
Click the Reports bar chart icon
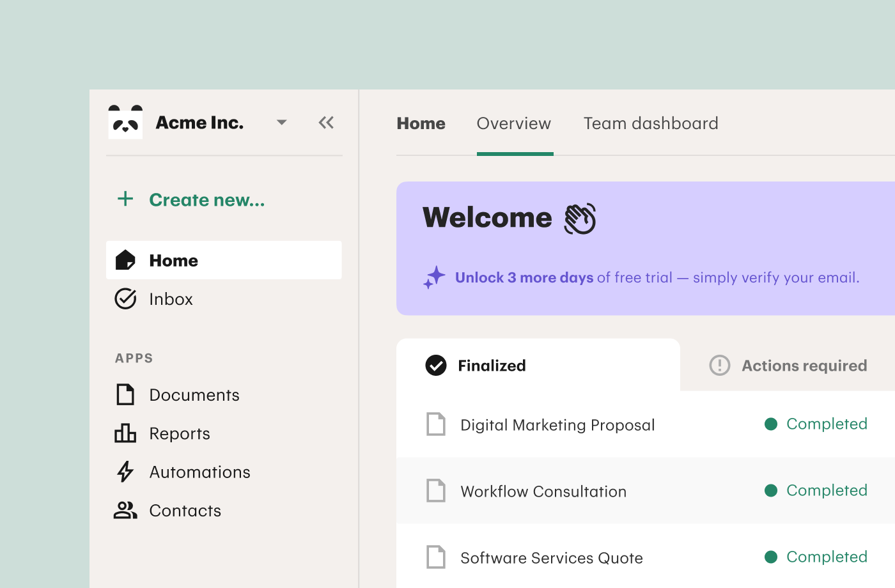tap(125, 433)
